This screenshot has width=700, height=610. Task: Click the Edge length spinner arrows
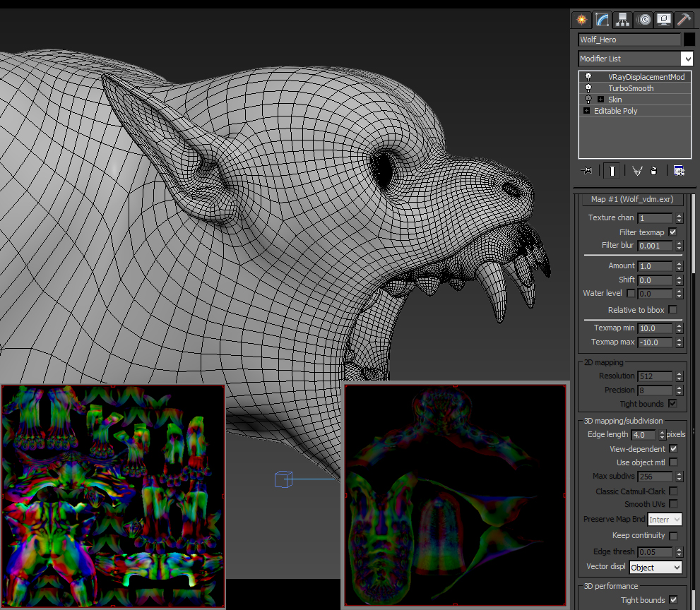point(663,435)
